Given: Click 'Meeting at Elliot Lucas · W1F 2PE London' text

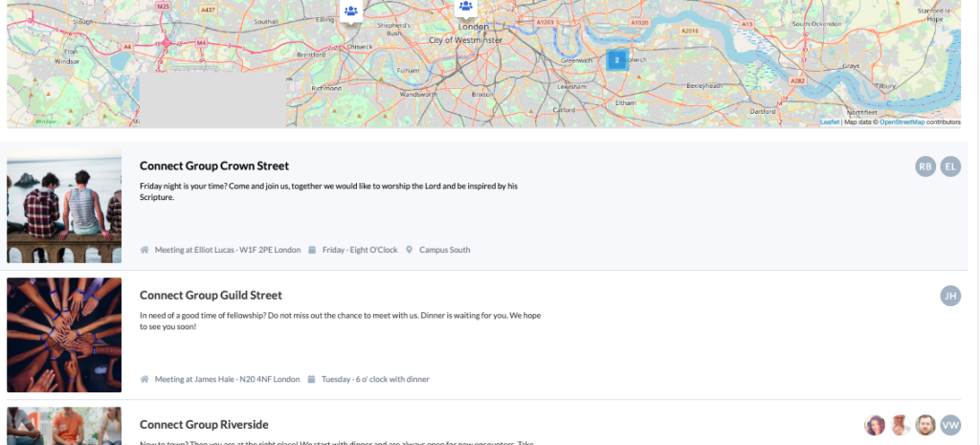Looking at the screenshot, I should pos(228,250).
